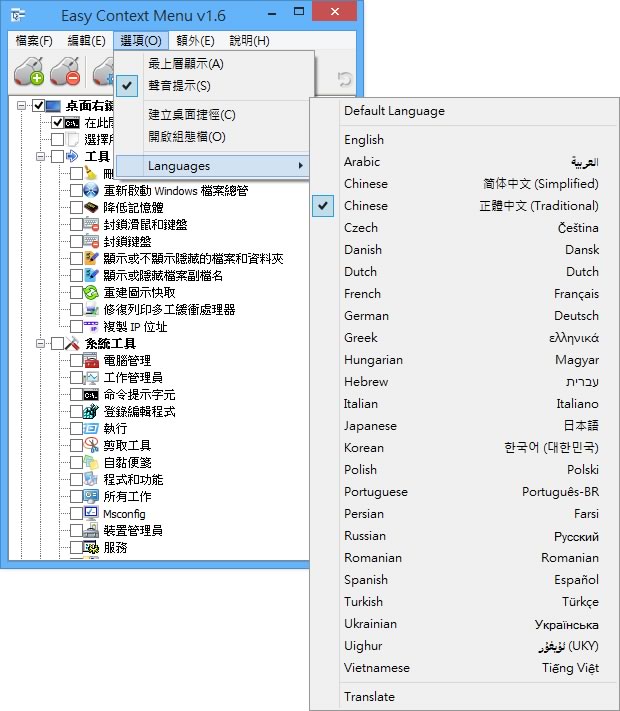Image resolution: width=620 pixels, height=711 pixels.
Task: Click the IP icon beside 複製 IP 位址
Action: tap(91, 326)
